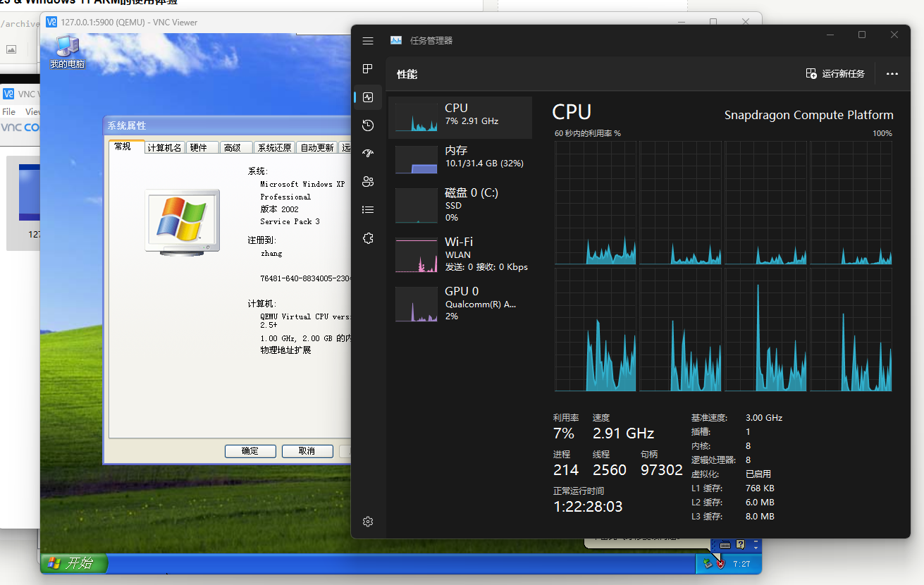Viewport: 924px width, 585px height.
Task: Select the Wi-Fi performance entry
Action: pos(460,255)
